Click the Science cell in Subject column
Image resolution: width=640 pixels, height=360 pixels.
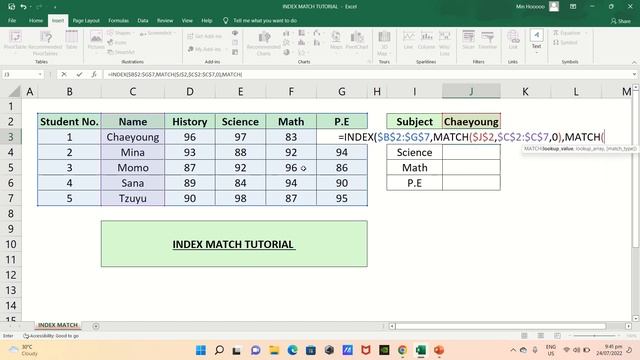point(414,152)
